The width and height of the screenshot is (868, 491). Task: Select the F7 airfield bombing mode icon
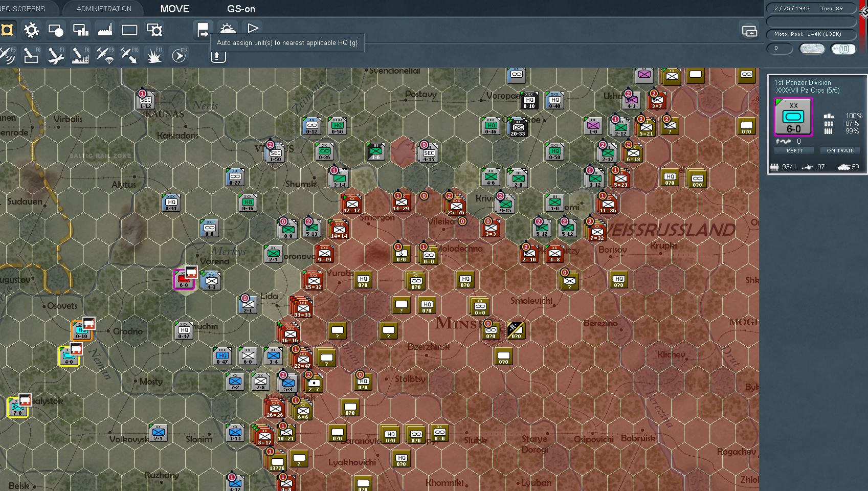(x=56, y=55)
